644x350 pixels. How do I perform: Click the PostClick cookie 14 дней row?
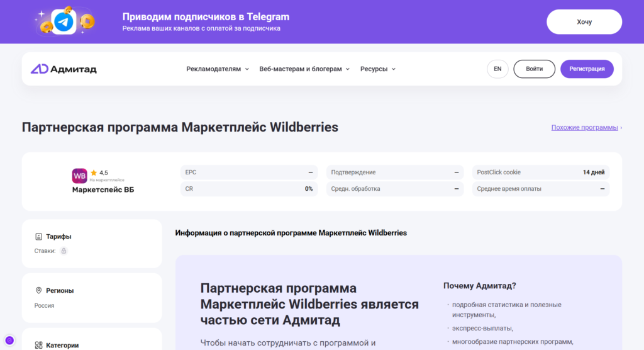coord(540,172)
